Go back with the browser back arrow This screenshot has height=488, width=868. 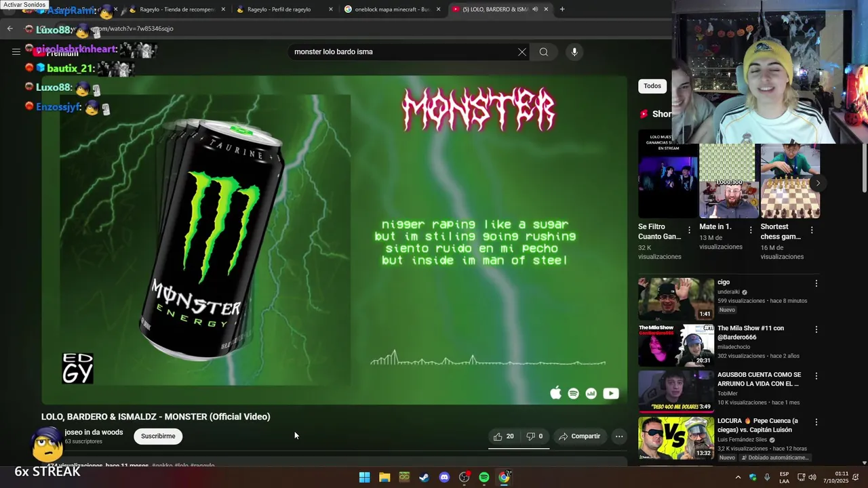[x=9, y=28]
